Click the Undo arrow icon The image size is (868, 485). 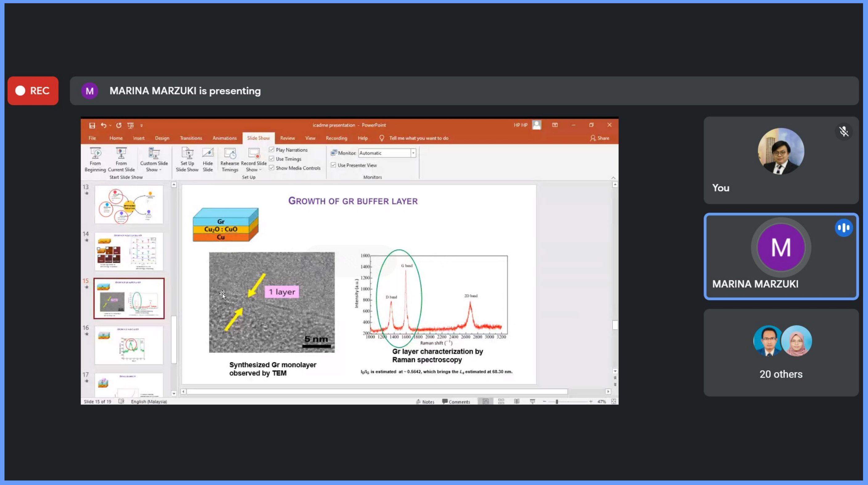click(103, 125)
